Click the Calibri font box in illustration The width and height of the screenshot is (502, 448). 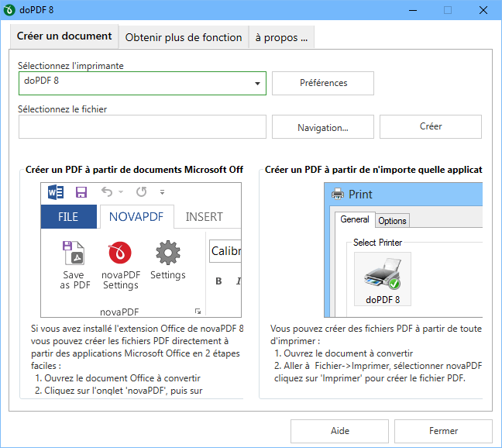(225, 251)
